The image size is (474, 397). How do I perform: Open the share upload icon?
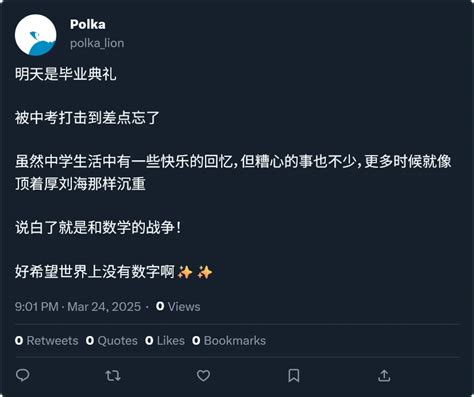(x=384, y=376)
